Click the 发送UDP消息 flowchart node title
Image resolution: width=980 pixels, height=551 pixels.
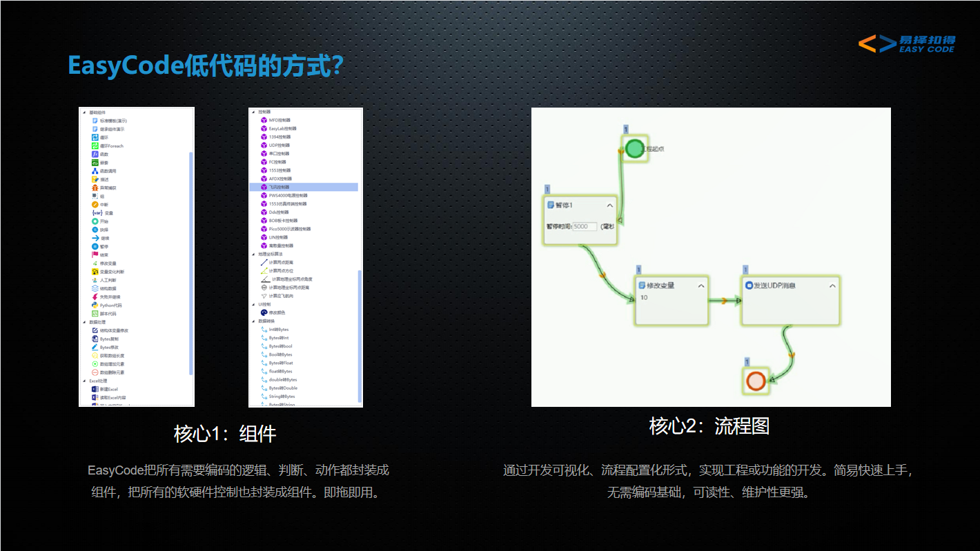point(774,285)
